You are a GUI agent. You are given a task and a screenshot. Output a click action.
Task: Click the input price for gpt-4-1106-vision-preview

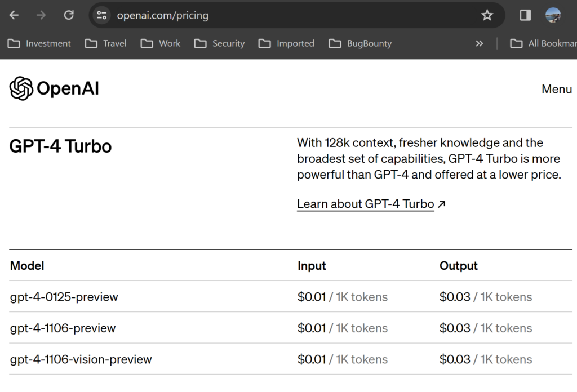pos(343,359)
